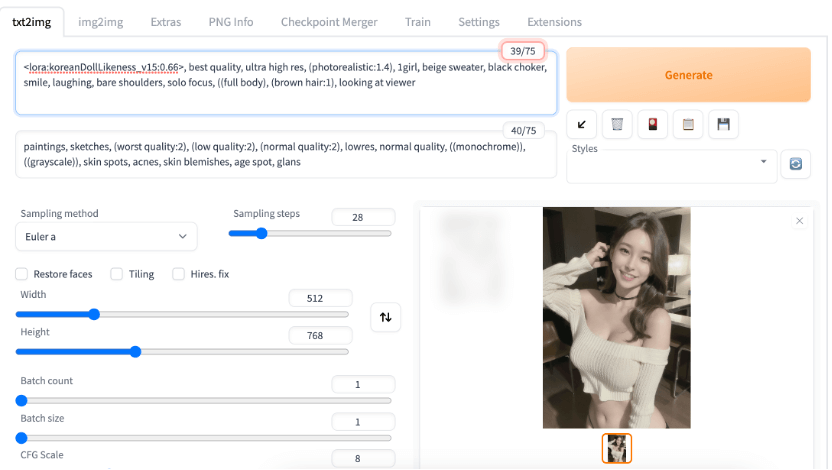
Task: Click the floppy disk save style icon
Action: click(723, 124)
